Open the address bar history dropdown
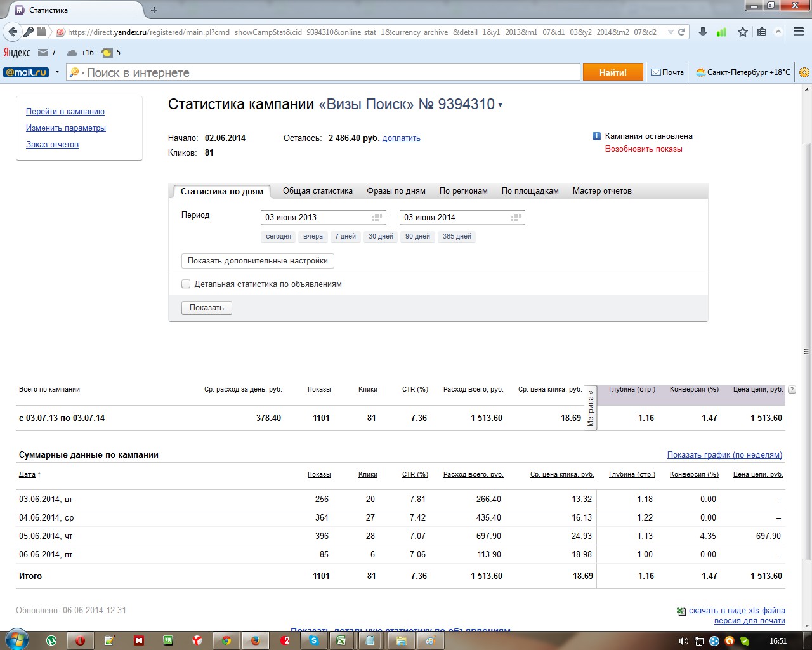This screenshot has width=812, height=650. point(671,32)
